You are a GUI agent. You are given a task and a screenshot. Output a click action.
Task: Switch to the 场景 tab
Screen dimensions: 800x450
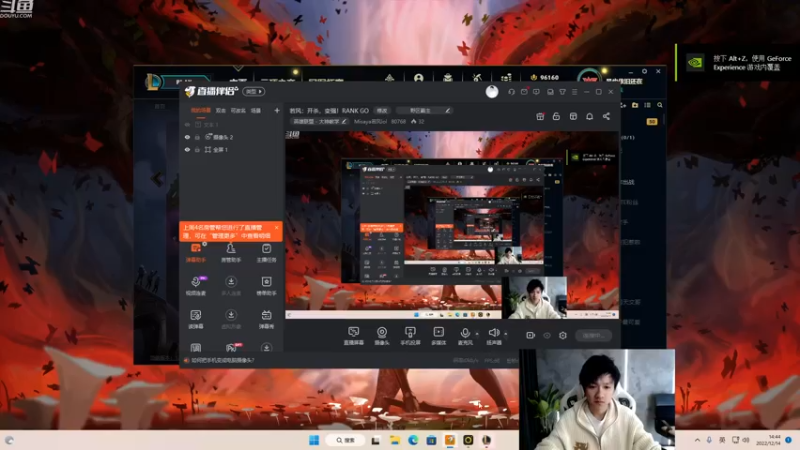coord(256,110)
